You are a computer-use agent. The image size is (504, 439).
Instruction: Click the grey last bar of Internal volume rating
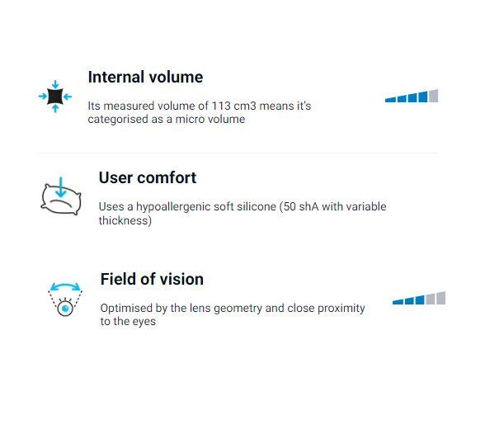[433, 96]
